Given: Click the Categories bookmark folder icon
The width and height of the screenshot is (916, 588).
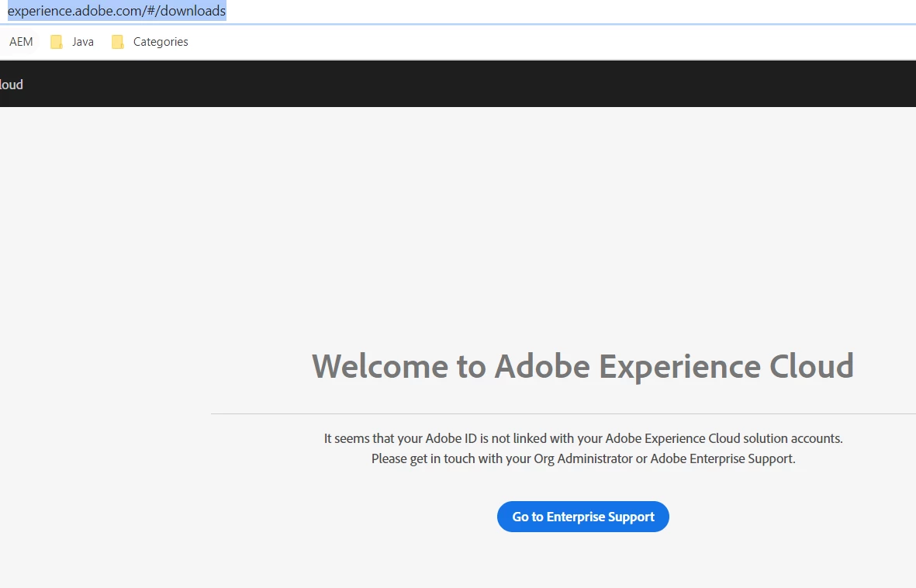Looking at the screenshot, I should pos(117,42).
